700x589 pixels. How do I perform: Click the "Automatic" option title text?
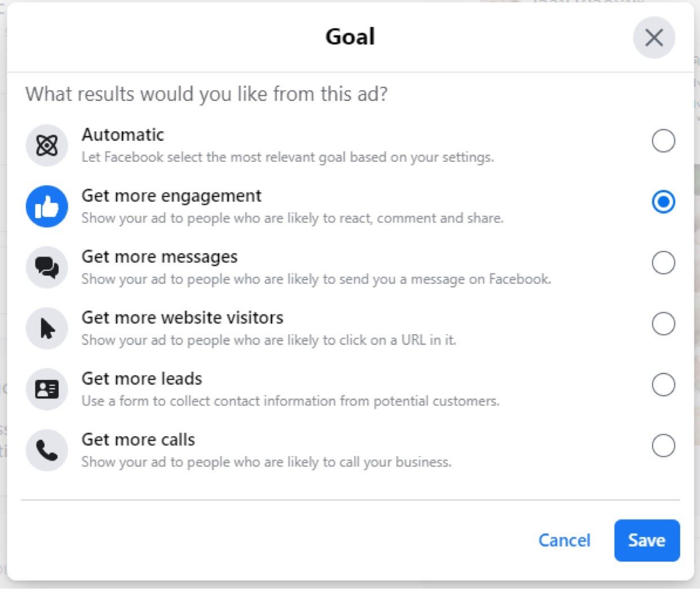coord(123,135)
